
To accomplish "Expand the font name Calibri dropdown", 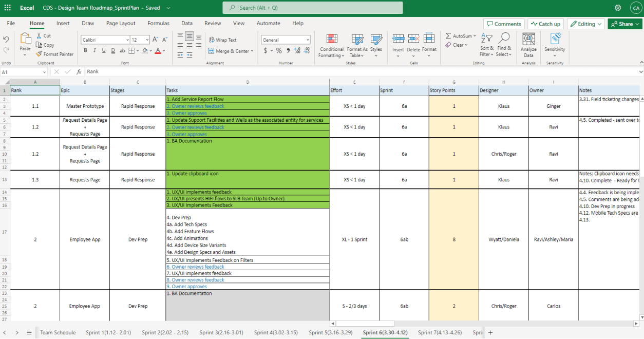I will (127, 40).
